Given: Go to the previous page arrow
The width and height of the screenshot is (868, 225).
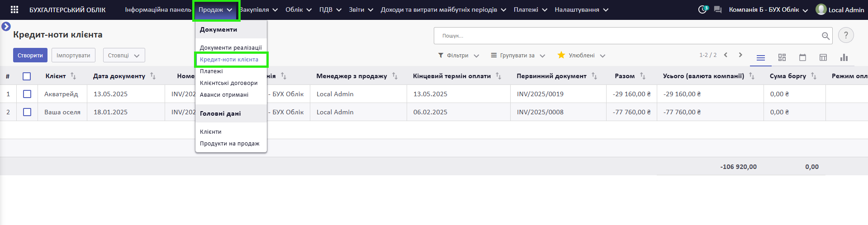Looking at the screenshot, I should (x=726, y=55).
